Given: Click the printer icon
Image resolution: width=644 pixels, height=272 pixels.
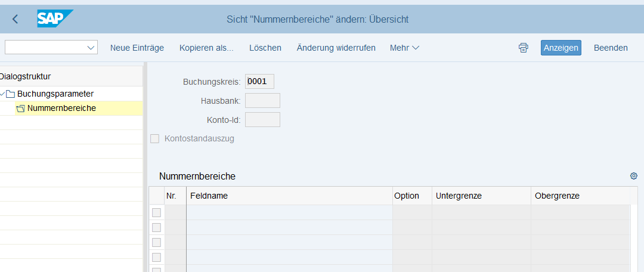Looking at the screenshot, I should [x=523, y=48].
